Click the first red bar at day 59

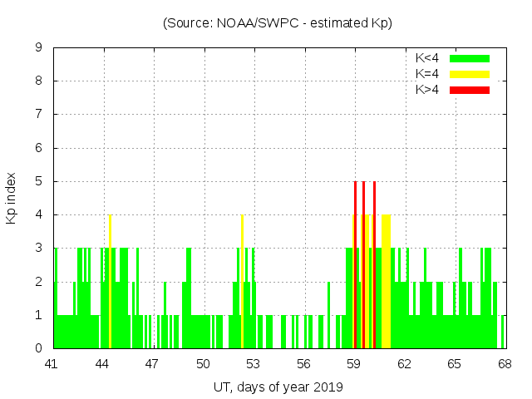(x=355, y=266)
